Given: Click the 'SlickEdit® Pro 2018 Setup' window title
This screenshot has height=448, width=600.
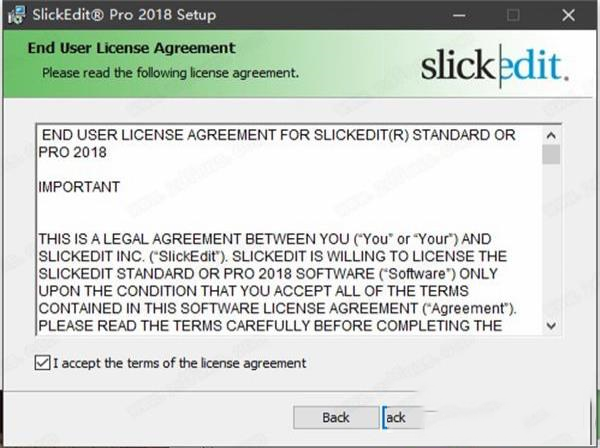Looking at the screenshot, I should point(124,15).
